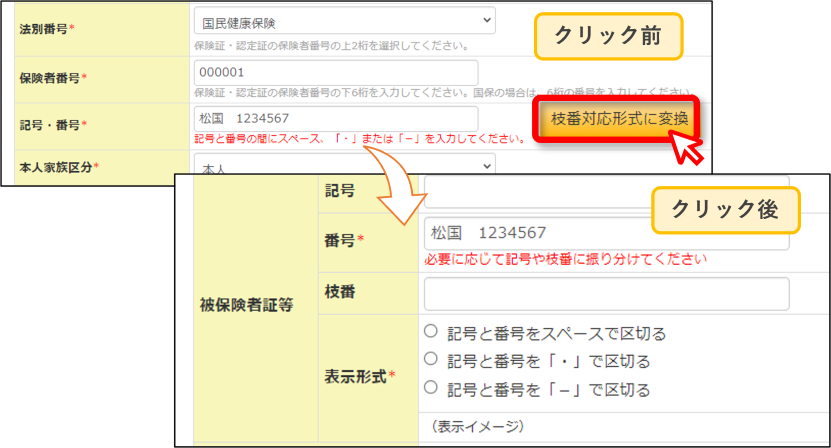
Task: Click the クリック前 callout label
Action: click(608, 36)
